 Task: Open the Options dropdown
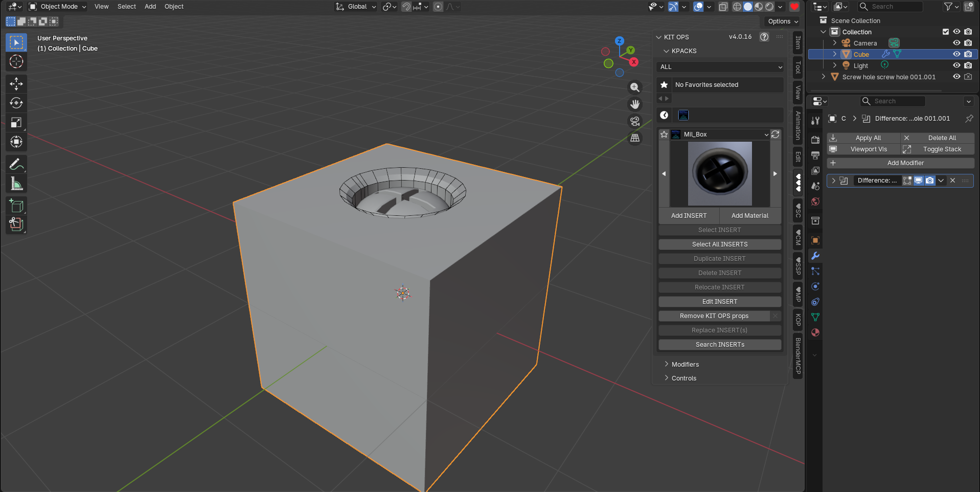(783, 21)
